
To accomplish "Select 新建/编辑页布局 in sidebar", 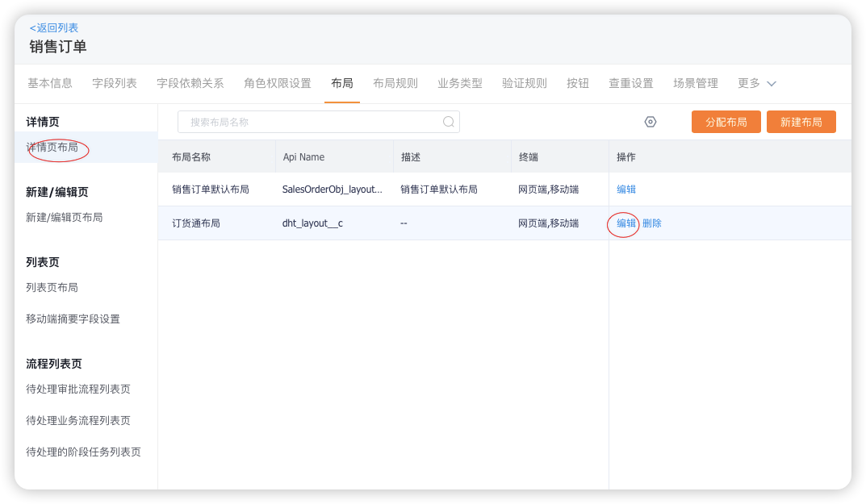I will click(64, 218).
